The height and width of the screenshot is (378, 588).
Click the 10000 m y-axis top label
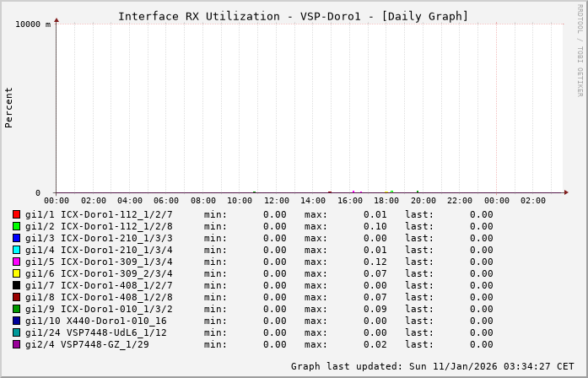pyautogui.click(x=33, y=24)
